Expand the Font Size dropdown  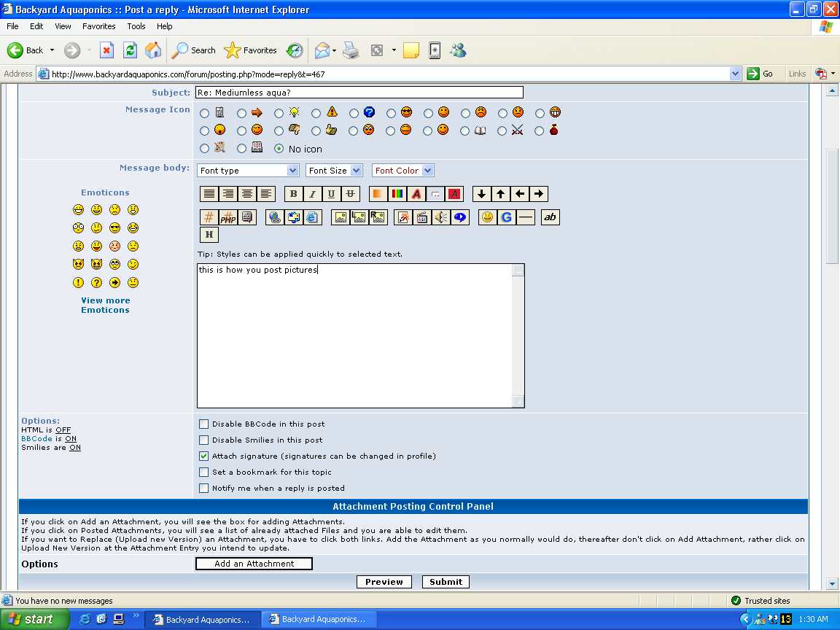coord(334,171)
